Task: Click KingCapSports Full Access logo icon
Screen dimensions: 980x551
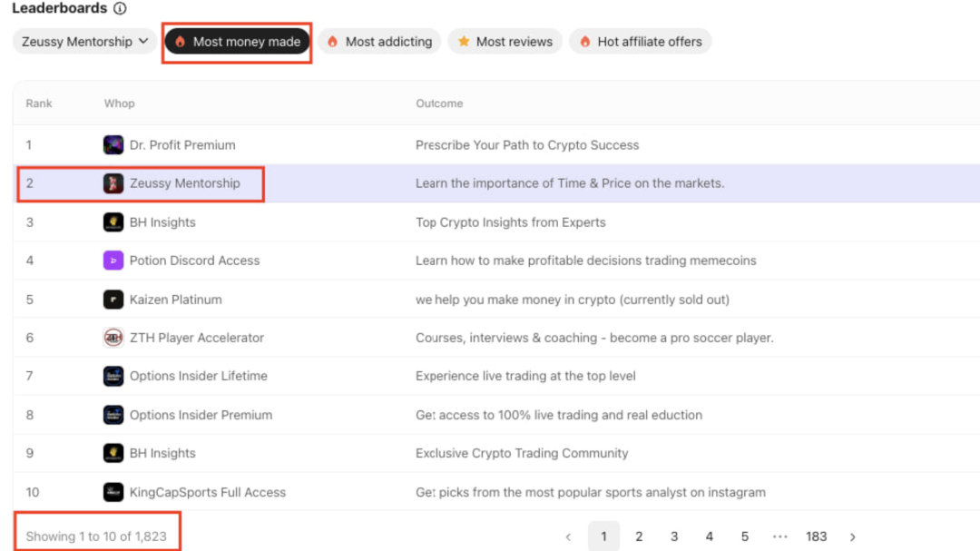Action: pos(113,492)
